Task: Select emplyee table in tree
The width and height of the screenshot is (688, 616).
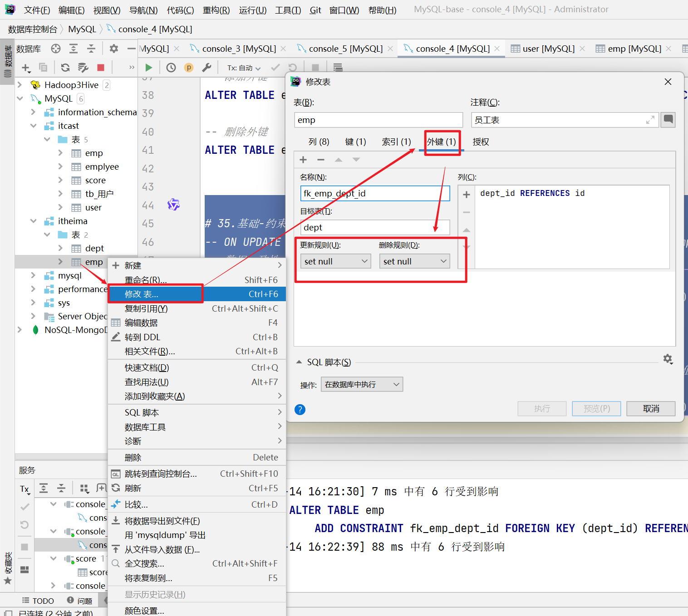Action: tap(102, 166)
